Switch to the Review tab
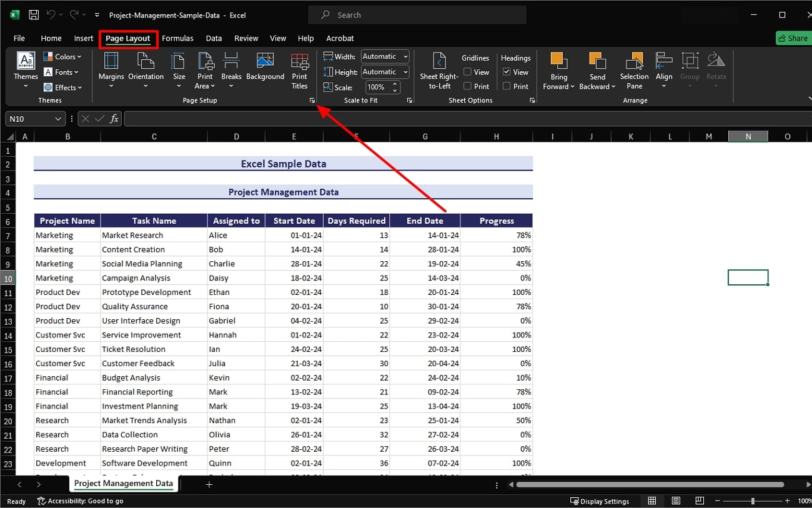812x508 pixels. (246, 38)
